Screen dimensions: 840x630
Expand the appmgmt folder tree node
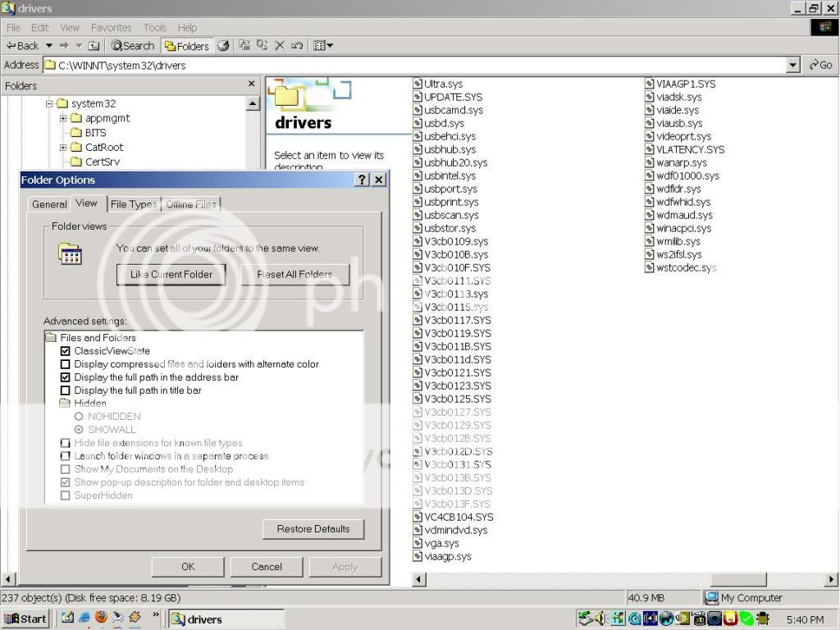click(x=63, y=118)
